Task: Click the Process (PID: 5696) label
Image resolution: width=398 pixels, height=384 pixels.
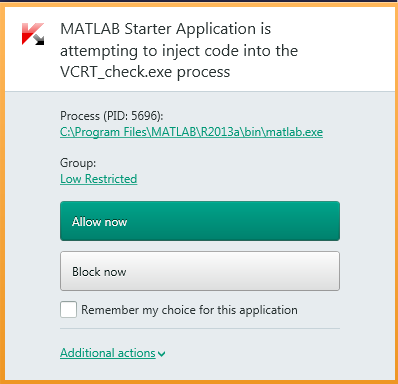Action: 112,116
